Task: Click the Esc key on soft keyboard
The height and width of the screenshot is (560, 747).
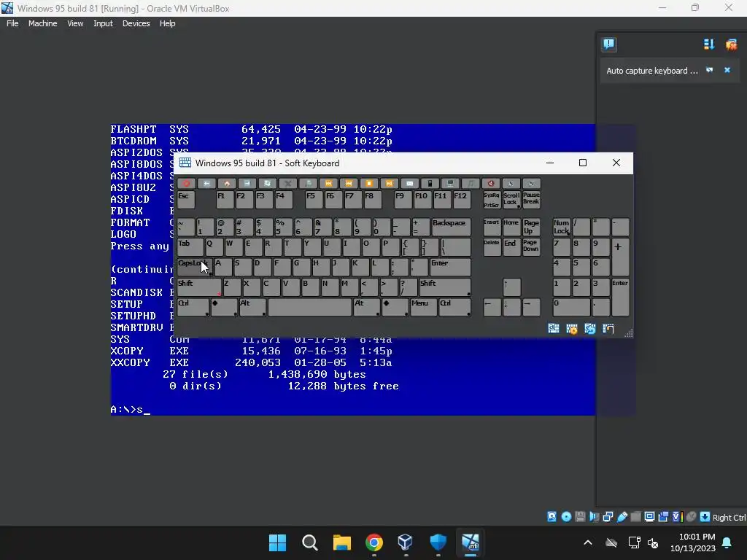Action: click(x=186, y=200)
